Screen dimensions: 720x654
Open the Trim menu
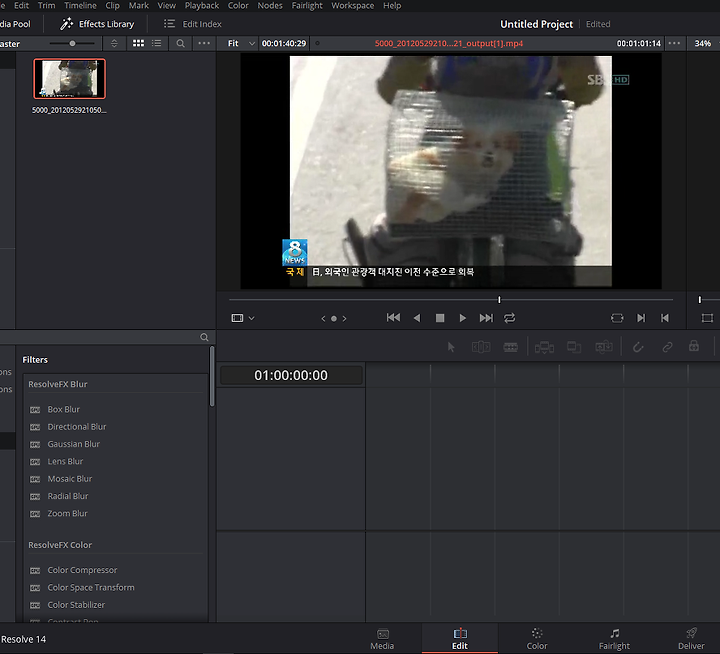(46, 6)
